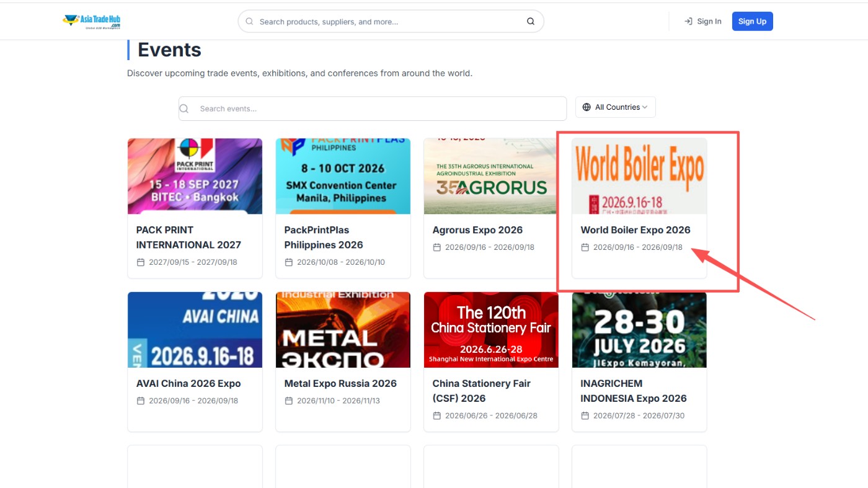Click the calendar icon under China Stationery Fair
This screenshot has width=868, height=488.
point(437,416)
